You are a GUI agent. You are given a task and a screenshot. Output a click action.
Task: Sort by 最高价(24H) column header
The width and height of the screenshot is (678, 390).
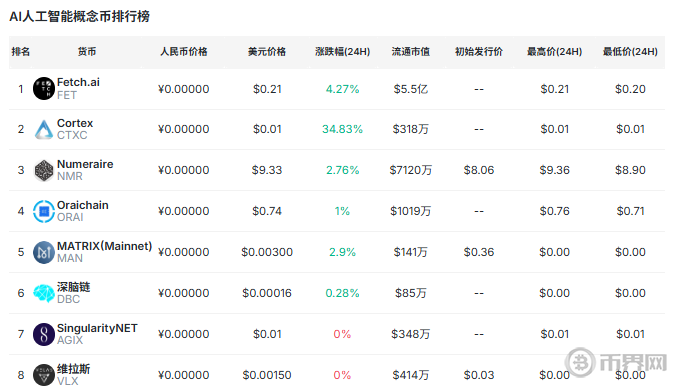tap(554, 52)
